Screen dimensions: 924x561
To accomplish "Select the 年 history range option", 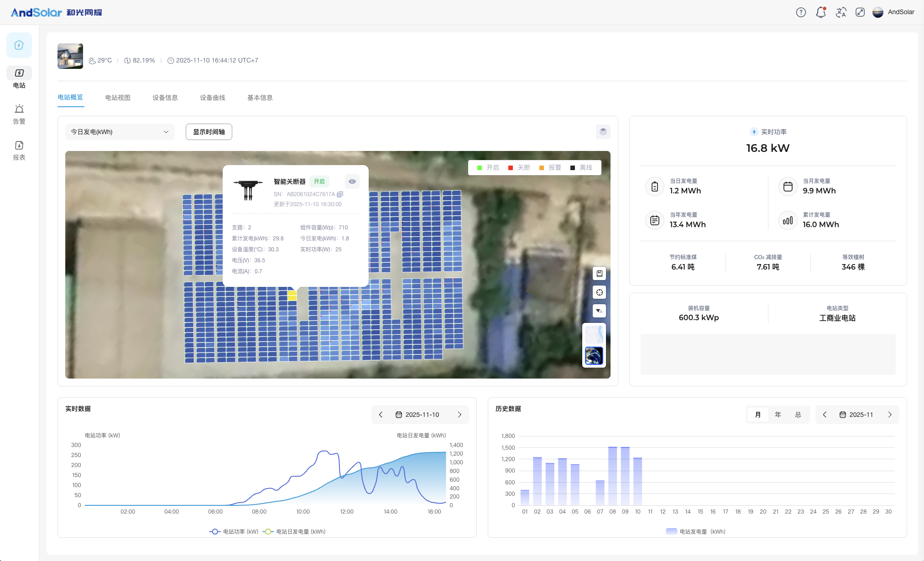I will [x=778, y=415].
